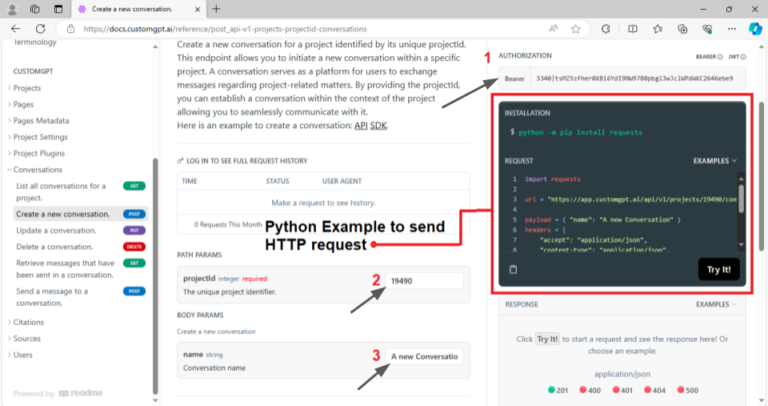The width and height of the screenshot is (768, 406).
Task: Click the Try It! button
Action: point(719,269)
